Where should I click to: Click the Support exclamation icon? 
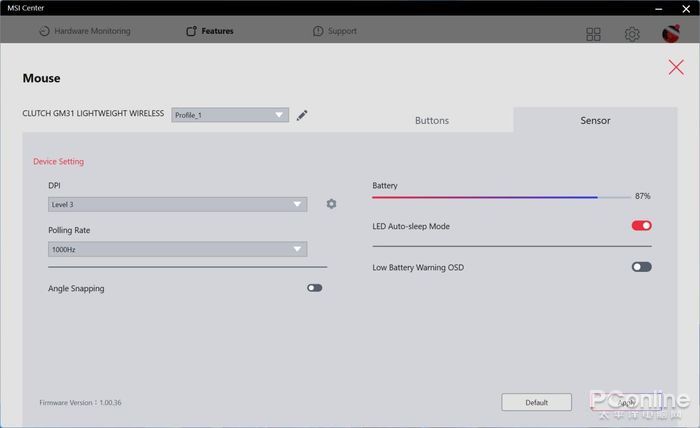coord(318,31)
